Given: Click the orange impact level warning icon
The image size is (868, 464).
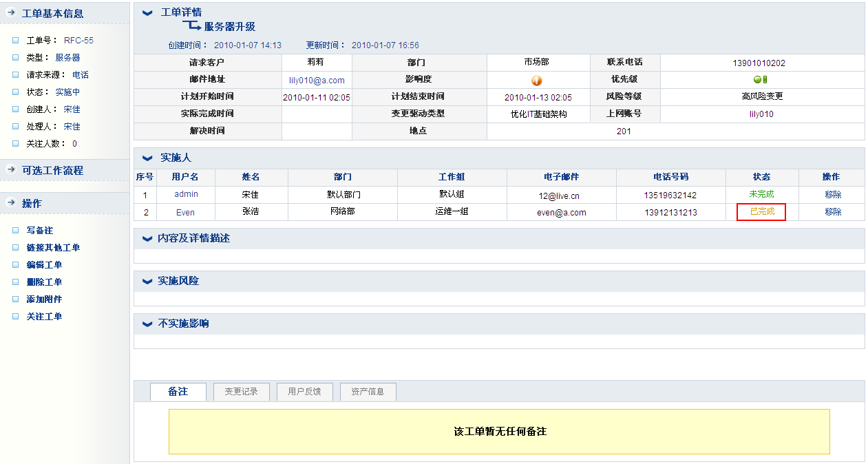Looking at the screenshot, I should [x=537, y=81].
